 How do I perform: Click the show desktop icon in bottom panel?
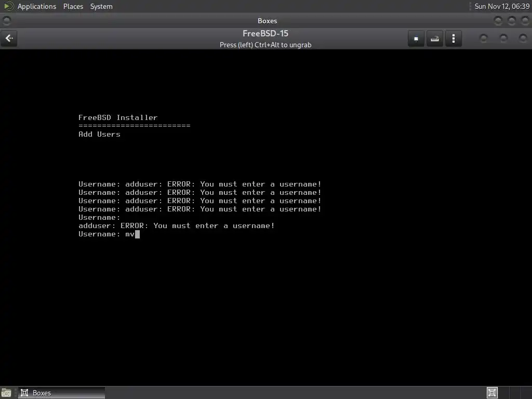click(x=6, y=393)
